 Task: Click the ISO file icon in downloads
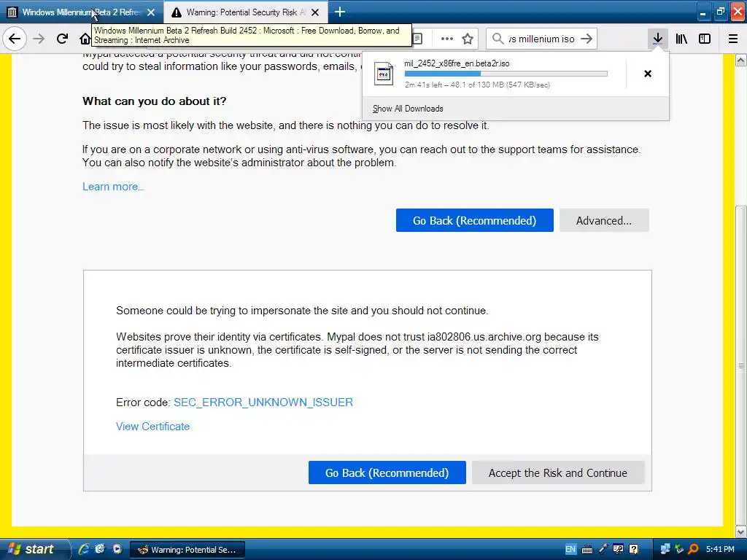pyautogui.click(x=384, y=74)
